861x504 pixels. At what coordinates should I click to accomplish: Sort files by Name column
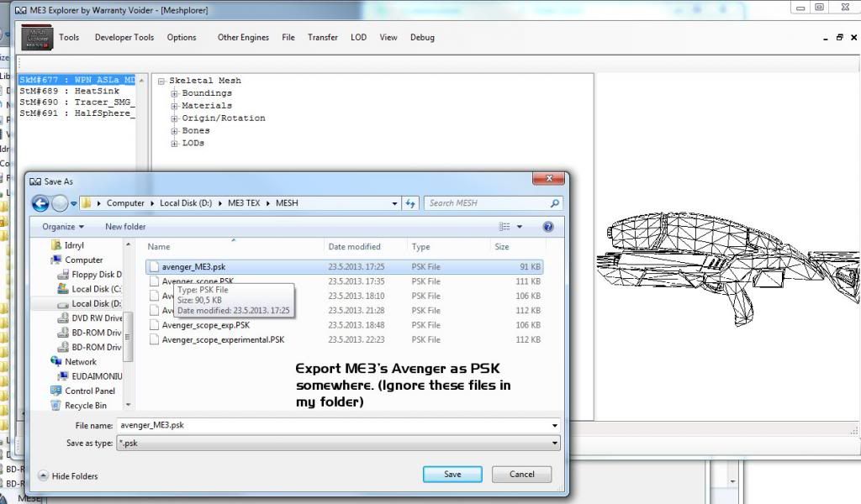point(159,247)
